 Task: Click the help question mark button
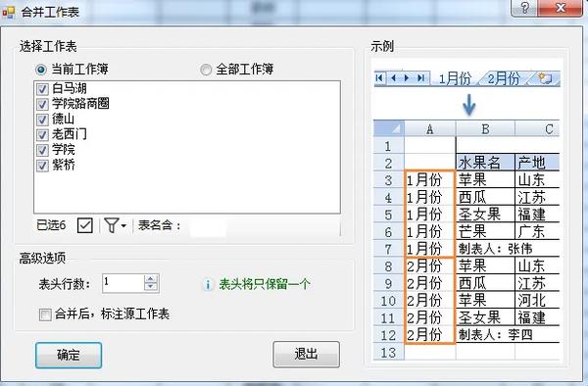[x=524, y=8]
